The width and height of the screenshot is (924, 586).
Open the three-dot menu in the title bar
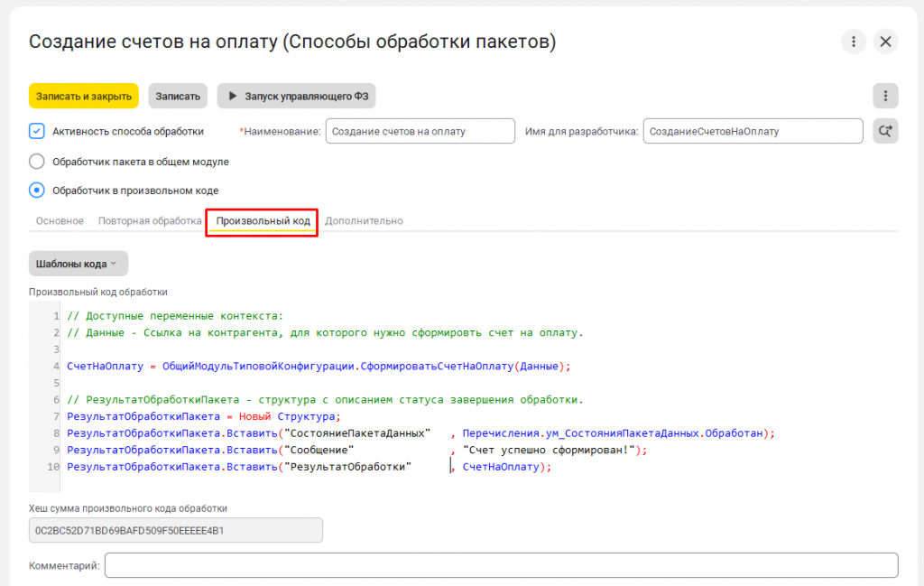[853, 42]
